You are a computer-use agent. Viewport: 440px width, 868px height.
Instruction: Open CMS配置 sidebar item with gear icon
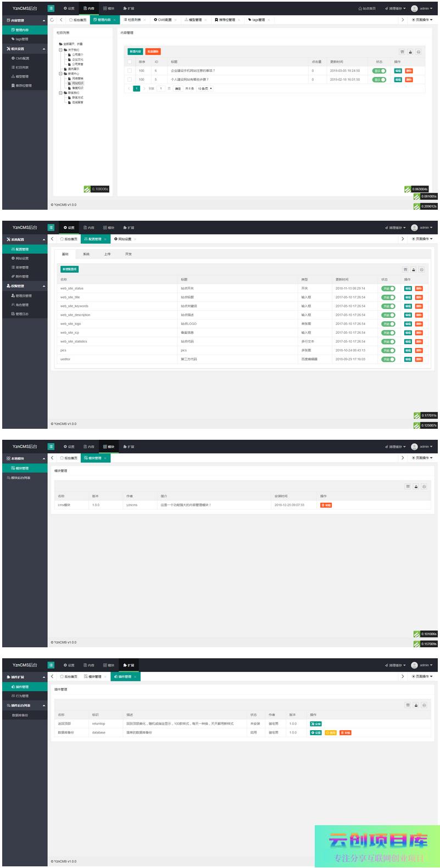[22, 58]
